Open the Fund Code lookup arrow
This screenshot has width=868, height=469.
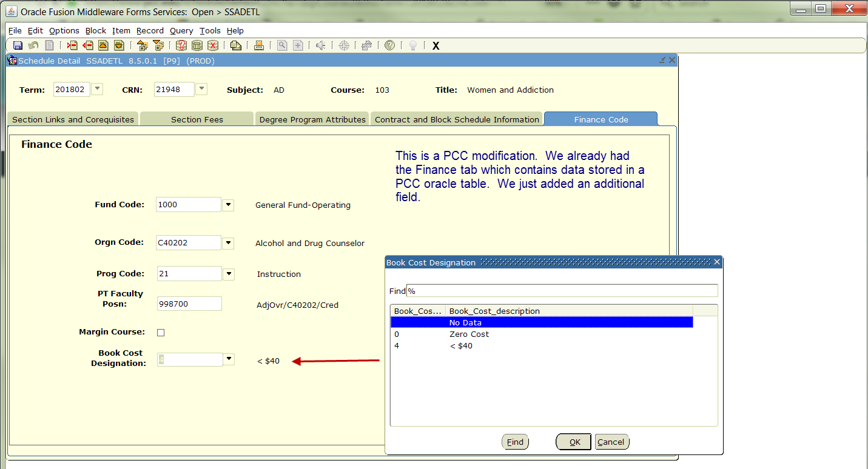pos(228,205)
